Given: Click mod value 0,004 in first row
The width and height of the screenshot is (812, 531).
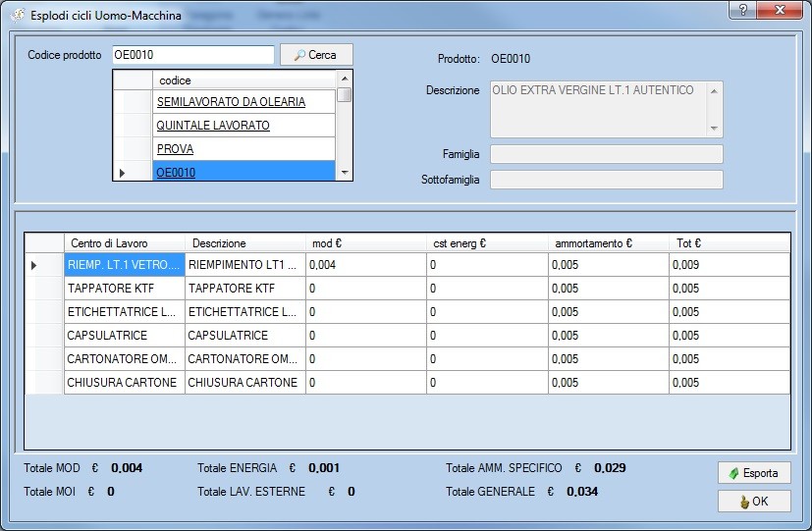Looking at the screenshot, I should tap(366, 264).
